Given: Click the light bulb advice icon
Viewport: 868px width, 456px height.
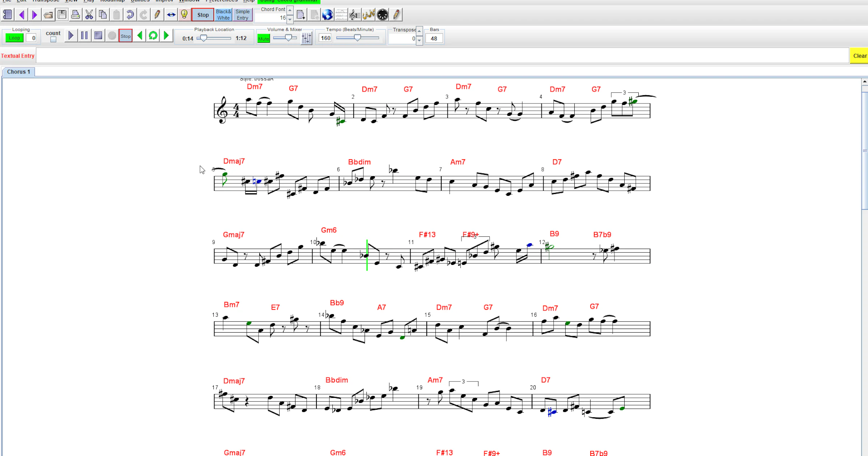Looking at the screenshot, I should tap(184, 15).
